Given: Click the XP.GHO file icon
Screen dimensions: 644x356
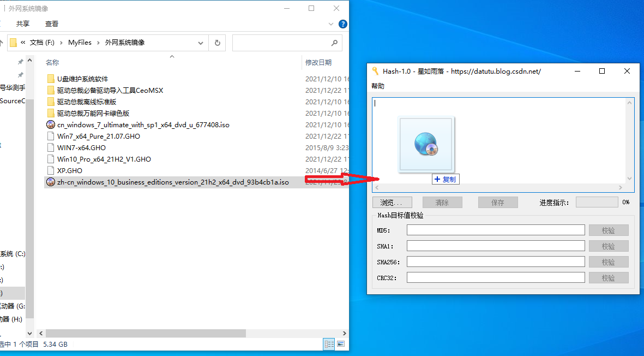Looking at the screenshot, I should click(x=51, y=170).
